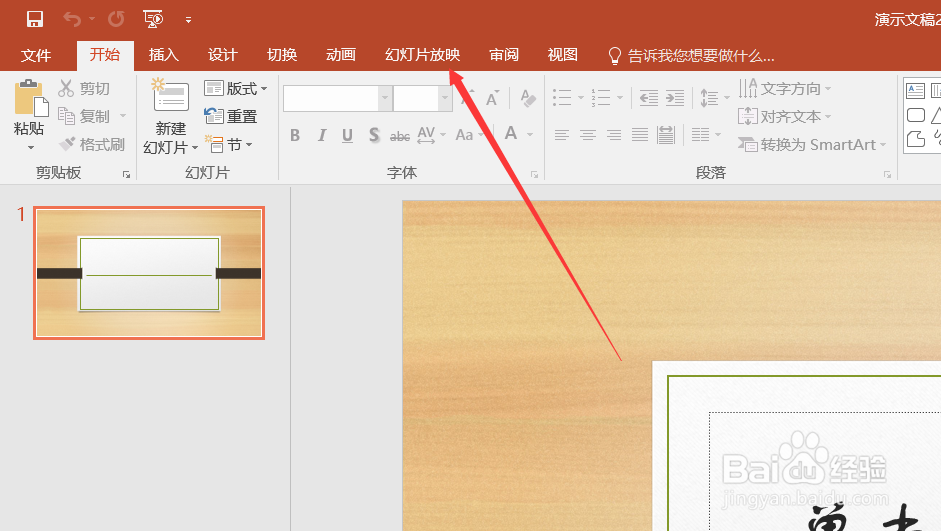Viewport: 941px width, 531px height.
Task: Open 剪贴板 pane dialog launcher
Action: tap(126, 175)
